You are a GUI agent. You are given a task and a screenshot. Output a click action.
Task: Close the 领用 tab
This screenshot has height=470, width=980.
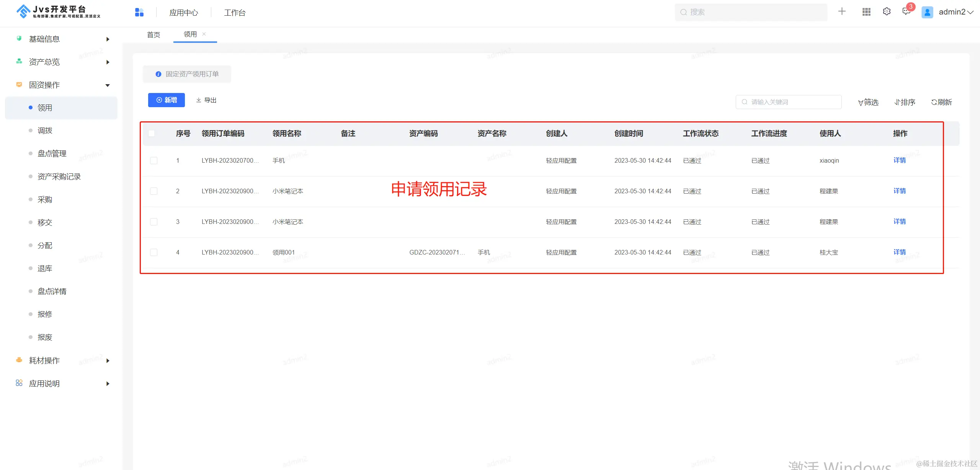pyautogui.click(x=204, y=34)
